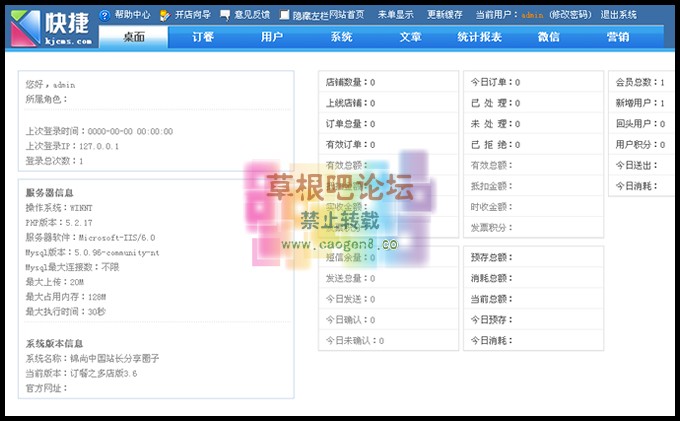Select the 抵扣金额 row
This screenshot has width=680, height=421.
pos(533,186)
